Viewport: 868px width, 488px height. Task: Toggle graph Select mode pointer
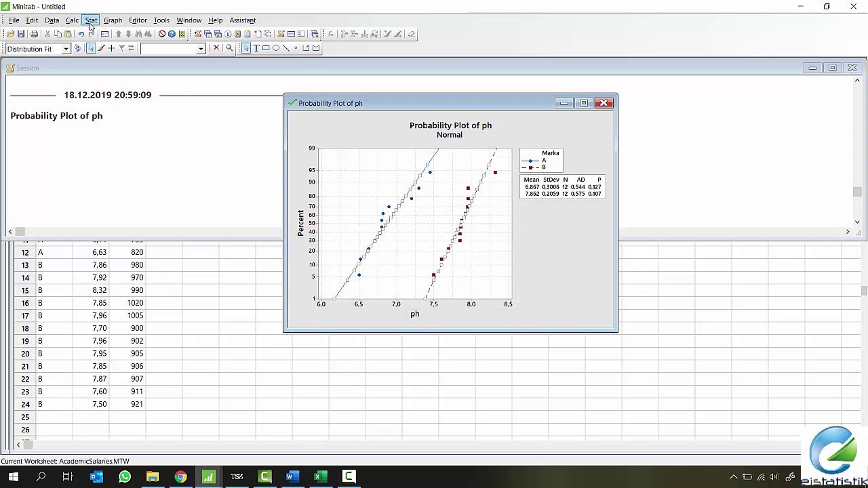91,48
